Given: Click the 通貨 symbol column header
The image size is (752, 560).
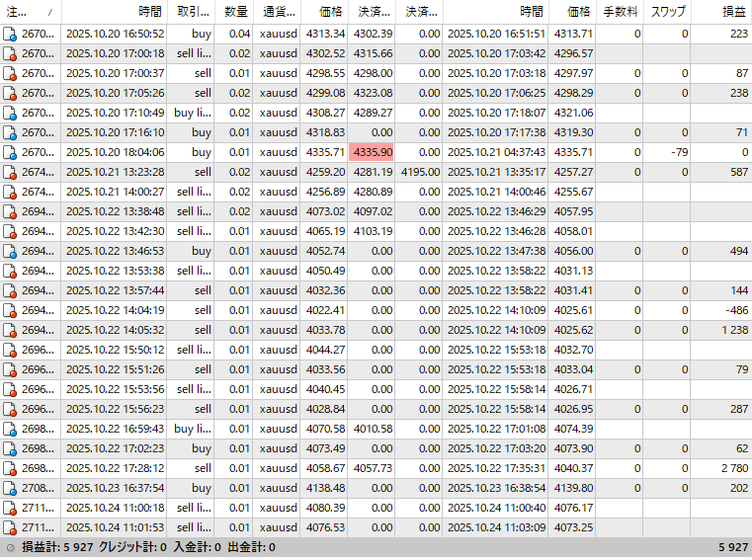Looking at the screenshot, I should (278, 12).
